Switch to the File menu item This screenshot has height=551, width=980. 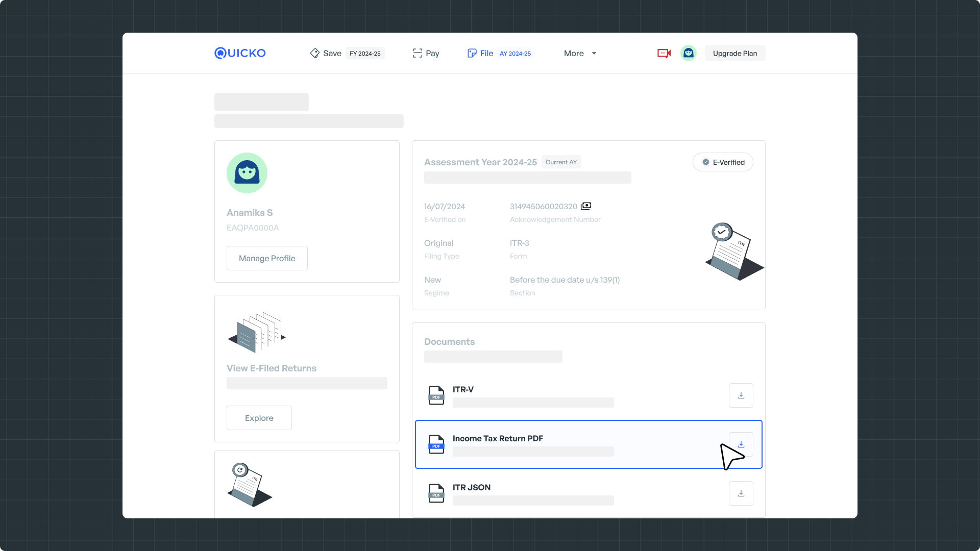coord(480,53)
